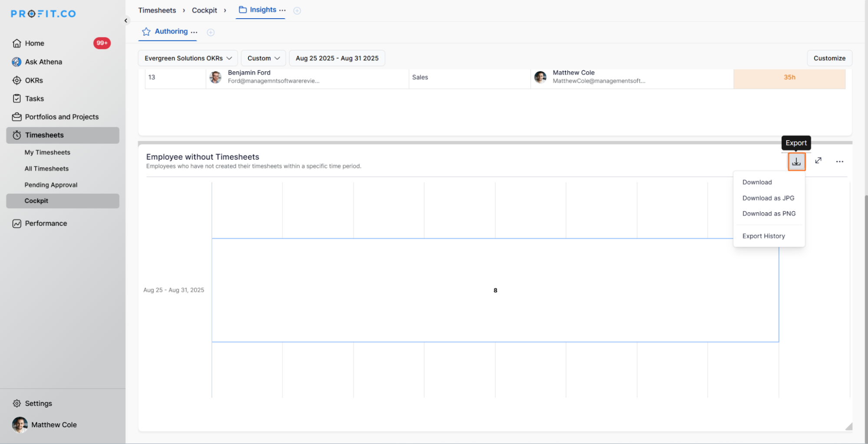Open Export History from menu
This screenshot has width=868, height=444.
[763, 236]
